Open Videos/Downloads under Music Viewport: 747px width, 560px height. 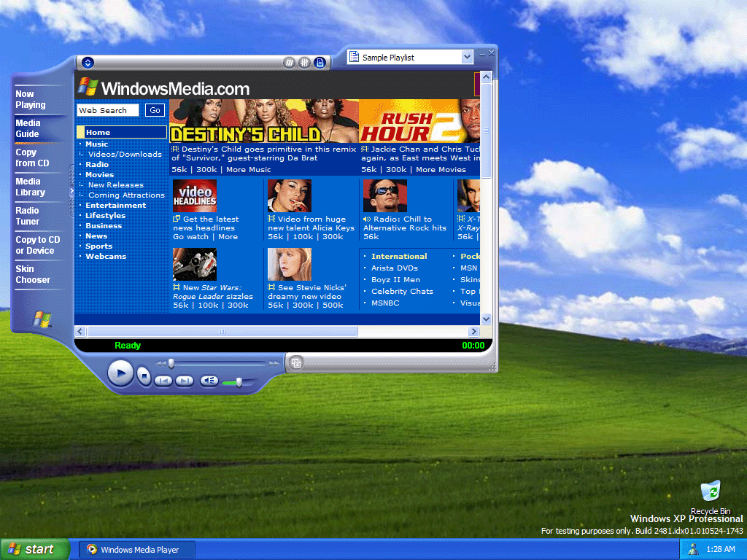125,155
